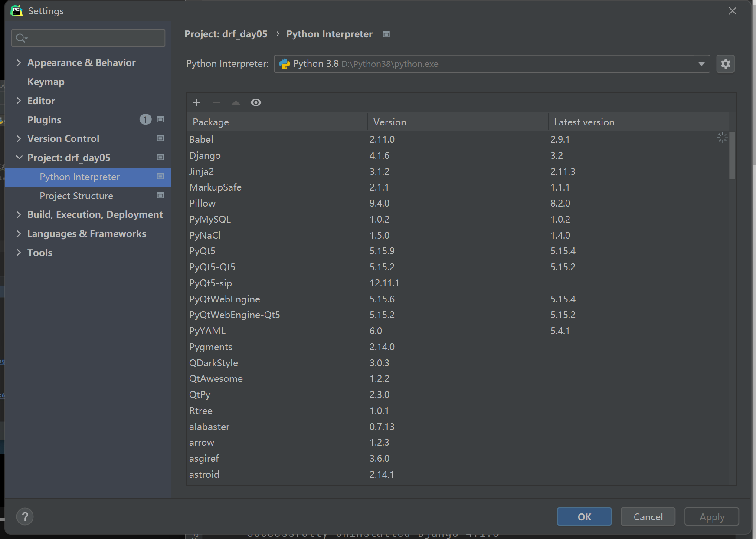Open help with question mark button
756x539 pixels.
(x=25, y=516)
